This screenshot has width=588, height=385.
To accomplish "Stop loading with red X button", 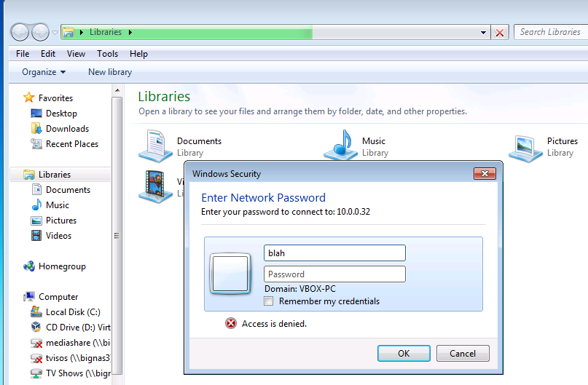I will click(500, 33).
